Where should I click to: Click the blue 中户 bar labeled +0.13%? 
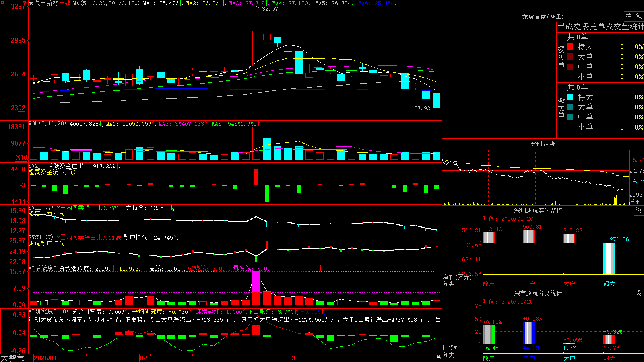tap(529, 333)
